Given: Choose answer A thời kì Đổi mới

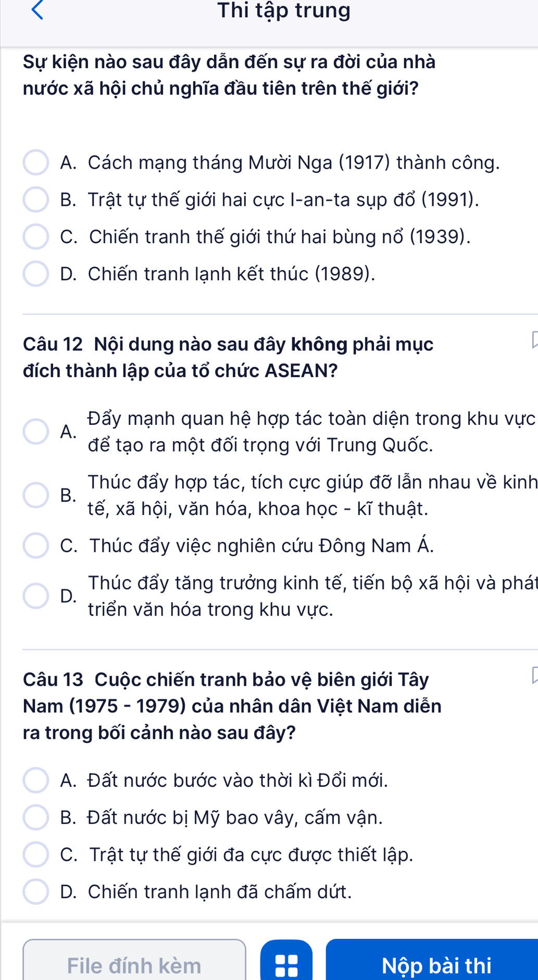Looking at the screenshot, I should (36, 781).
